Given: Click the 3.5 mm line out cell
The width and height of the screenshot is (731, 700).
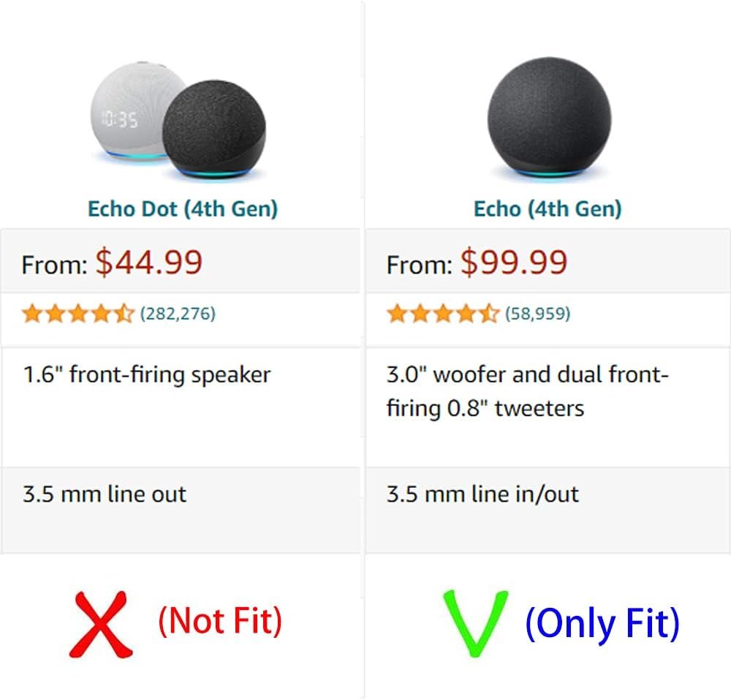Looking at the screenshot, I should [x=105, y=494].
